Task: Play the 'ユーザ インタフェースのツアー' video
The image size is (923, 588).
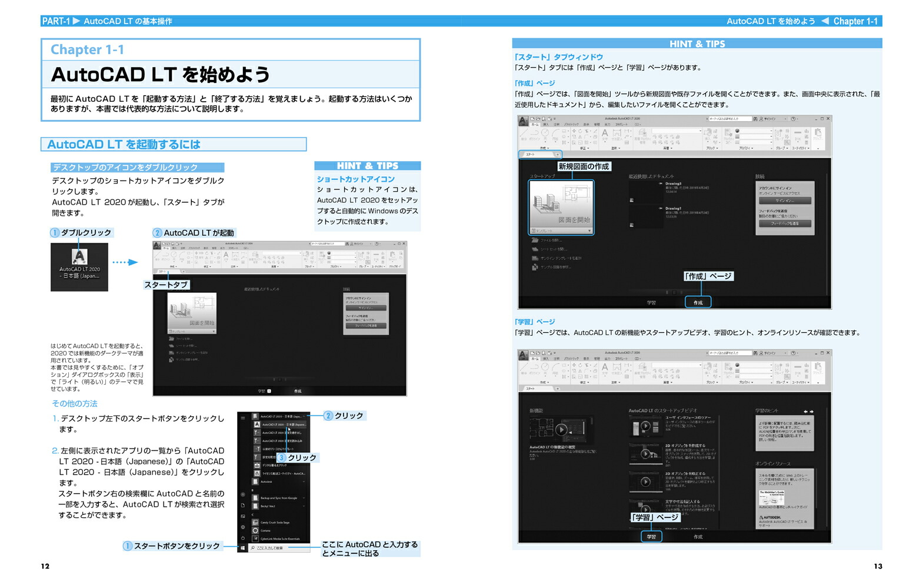Action: click(x=645, y=426)
